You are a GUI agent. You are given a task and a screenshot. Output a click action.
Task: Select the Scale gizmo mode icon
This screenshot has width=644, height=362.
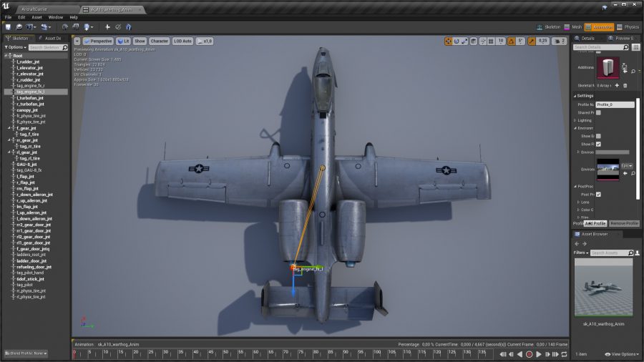pos(464,41)
